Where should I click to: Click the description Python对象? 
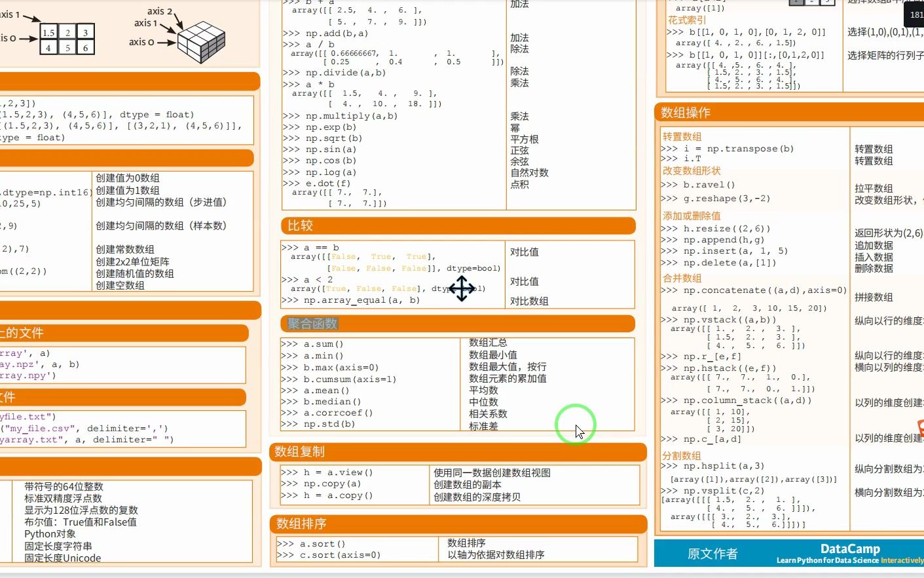50,534
